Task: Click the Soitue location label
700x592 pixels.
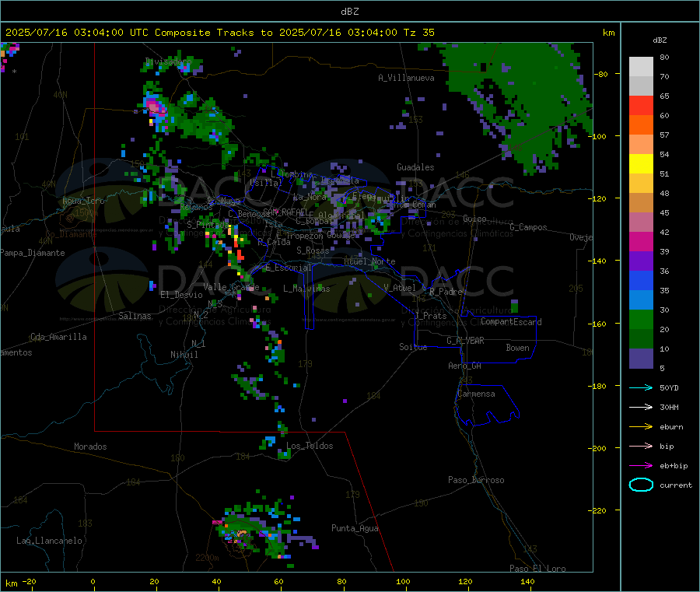Action: pos(412,347)
